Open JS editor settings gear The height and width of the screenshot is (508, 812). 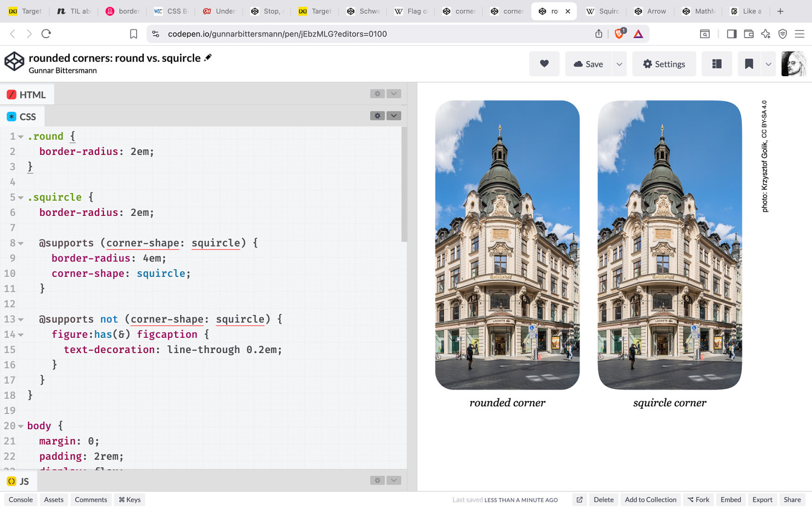tap(377, 480)
